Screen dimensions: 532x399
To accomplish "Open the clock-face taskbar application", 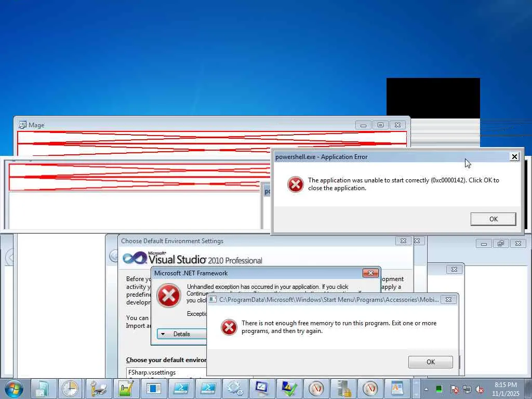I will tap(70, 389).
